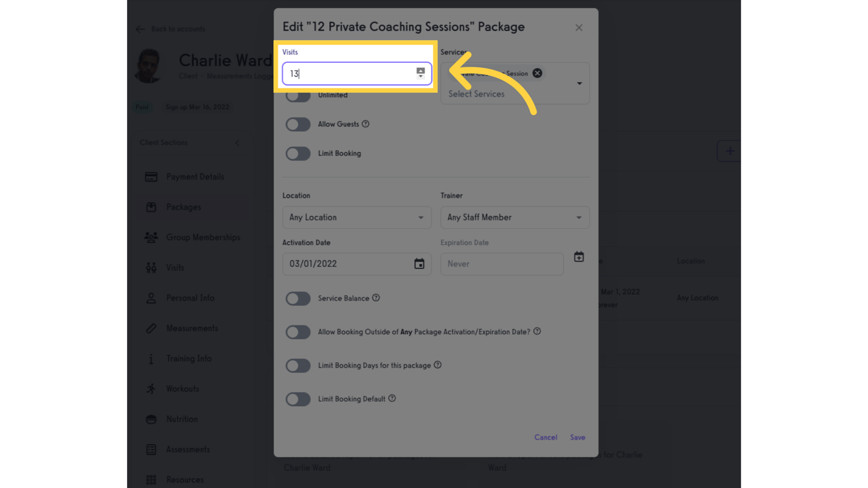
Task: Save the package changes
Action: [x=578, y=437]
